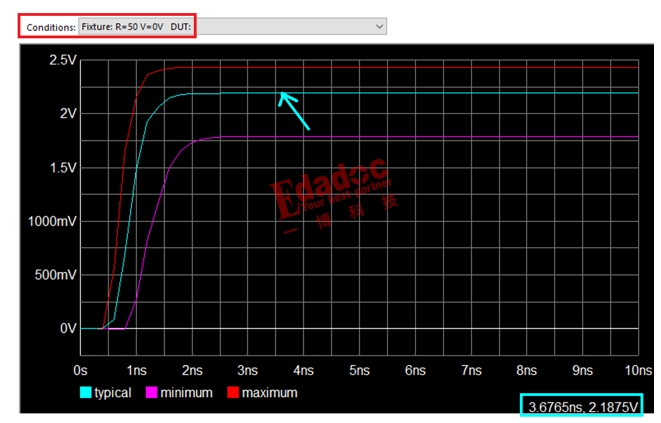Click the red maximum legend swatch

[x=232, y=393]
